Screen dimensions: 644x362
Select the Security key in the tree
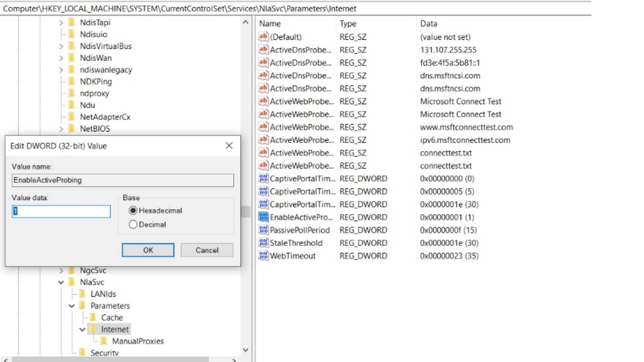tap(104, 353)
